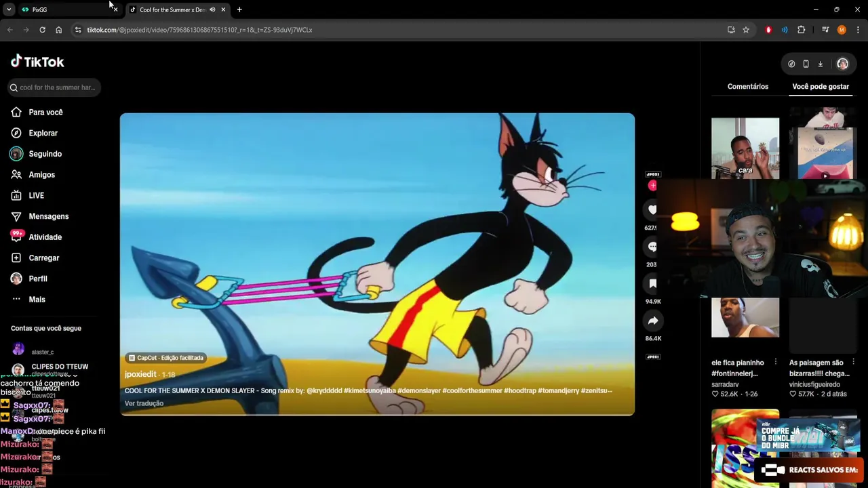
Task: View site information icon
Action: pos(78,30)
